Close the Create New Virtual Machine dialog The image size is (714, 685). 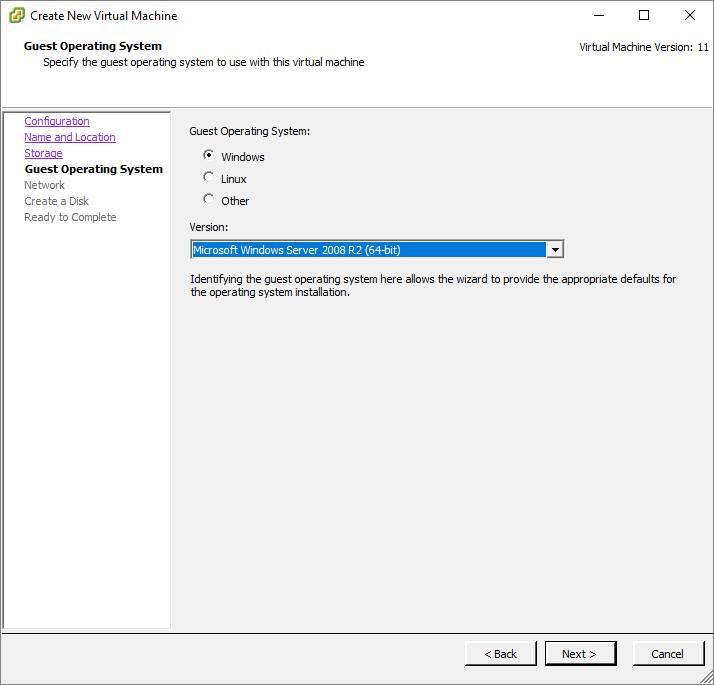690,15
